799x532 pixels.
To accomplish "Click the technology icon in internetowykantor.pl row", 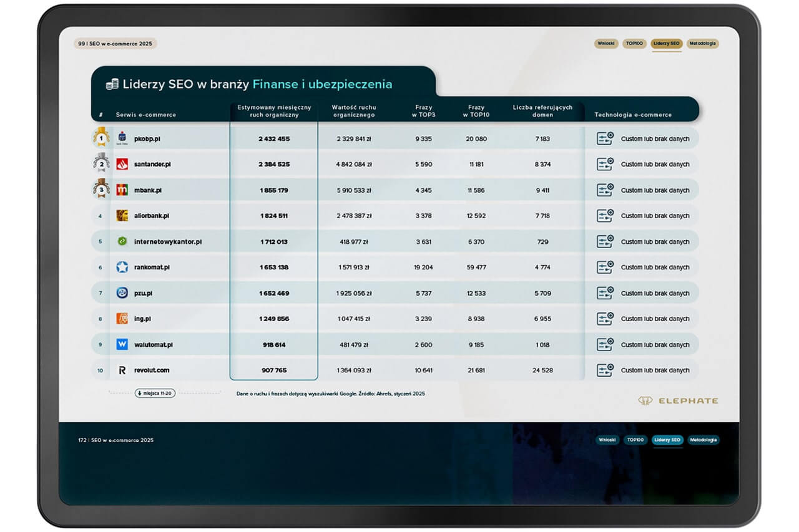I will [x=605, y=241].
